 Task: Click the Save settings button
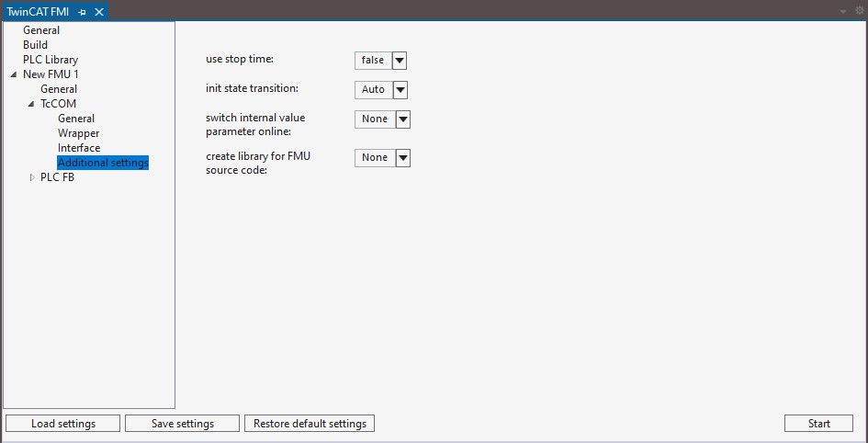tap(183, 424)
